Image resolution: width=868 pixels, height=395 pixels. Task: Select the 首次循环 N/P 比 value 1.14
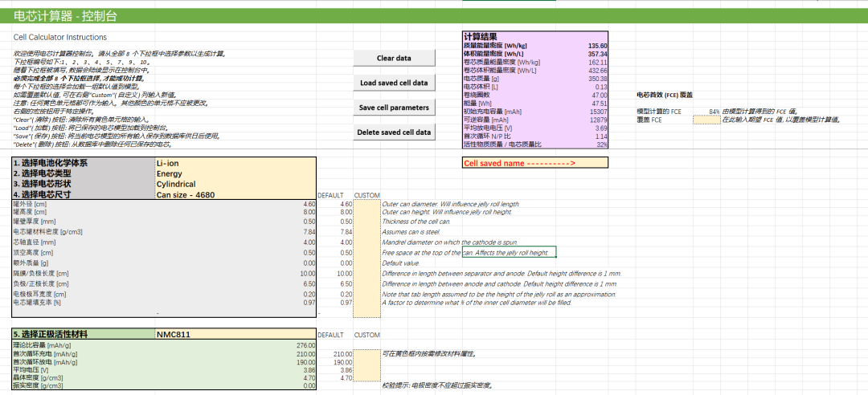click(x=602, y=136)
